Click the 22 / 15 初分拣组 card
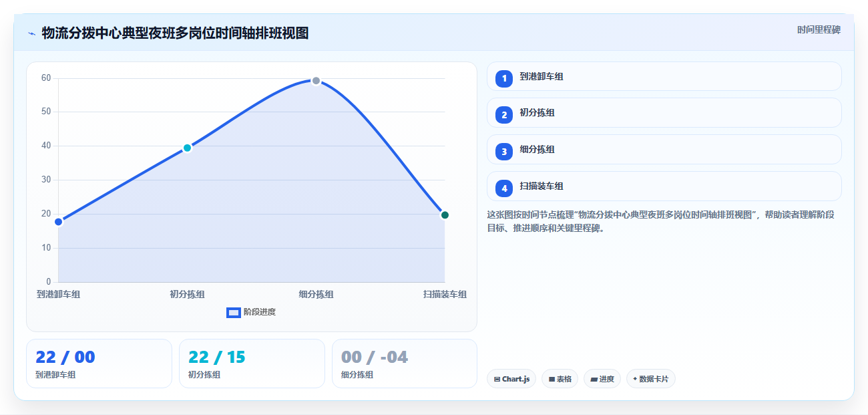 click(x=252, y=364)
